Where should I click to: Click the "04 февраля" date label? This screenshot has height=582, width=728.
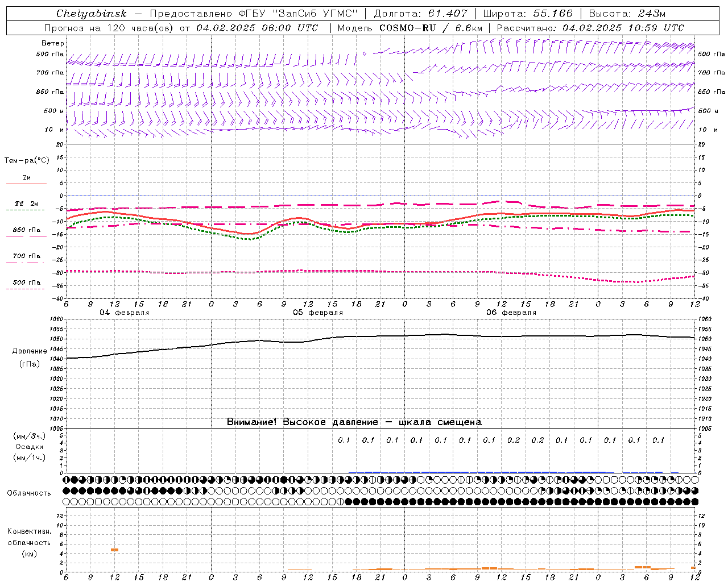pyautogui.click(x=125, y=313)
